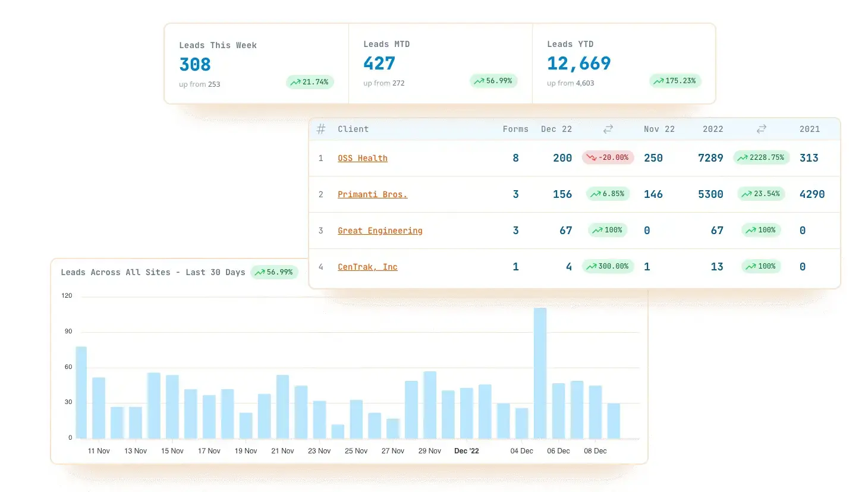
Task: Click the 175.23% trend badge
Action: pyautogui.click(x=675, y=81)
